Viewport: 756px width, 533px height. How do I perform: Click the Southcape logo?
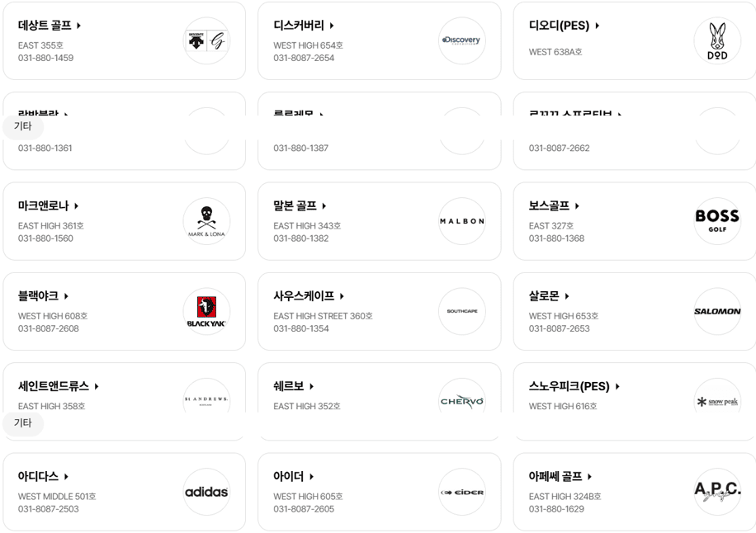click(x=462, y=311)
